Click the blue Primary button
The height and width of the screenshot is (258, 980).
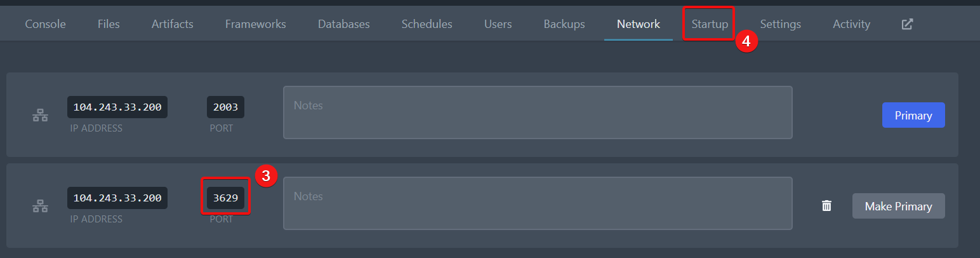point(913,115)
